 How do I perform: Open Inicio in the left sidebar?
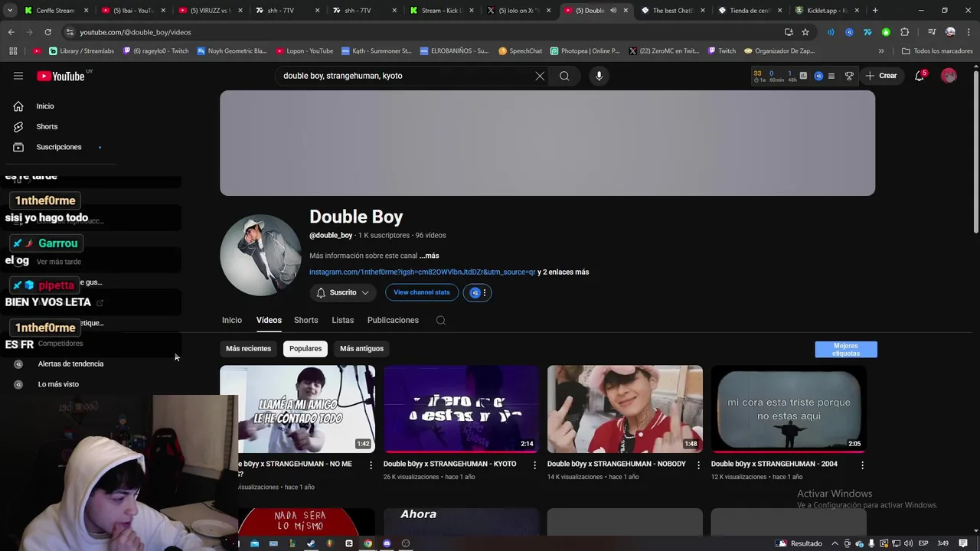[x=44, y=106]
